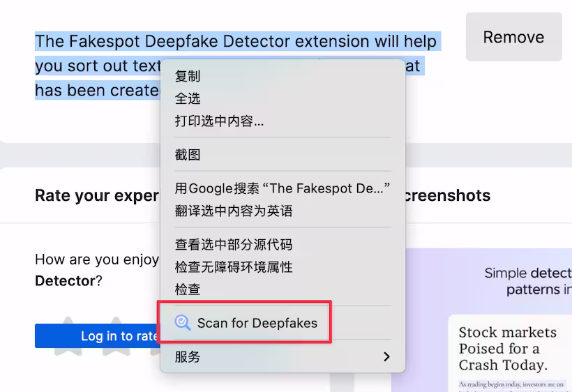Image resolution: width=572 pixels, height=392 pixels.
Task: Click the 检查 inspect menu item
Action: pyautogui.click(x=188, y=289)
